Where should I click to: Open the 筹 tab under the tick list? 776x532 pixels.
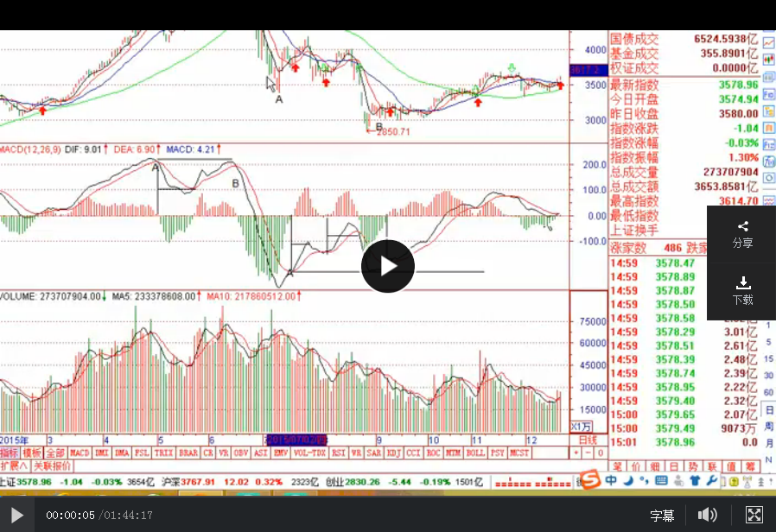click(750, 466)
